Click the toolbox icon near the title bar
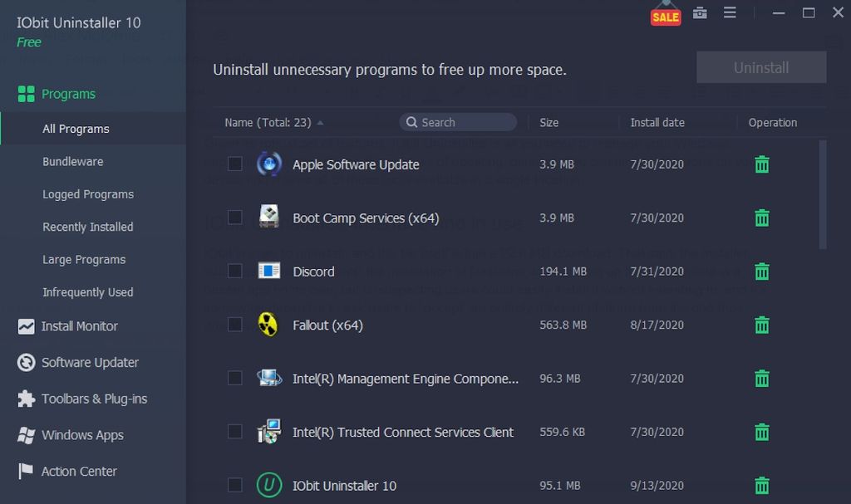851x504 pixels. tap(699, 13)
